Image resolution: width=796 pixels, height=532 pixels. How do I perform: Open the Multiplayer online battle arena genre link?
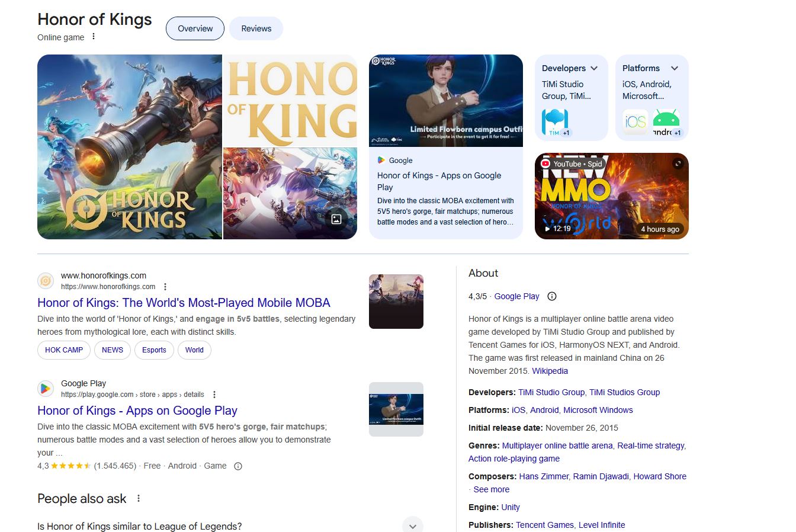click(x=557, y=446)
